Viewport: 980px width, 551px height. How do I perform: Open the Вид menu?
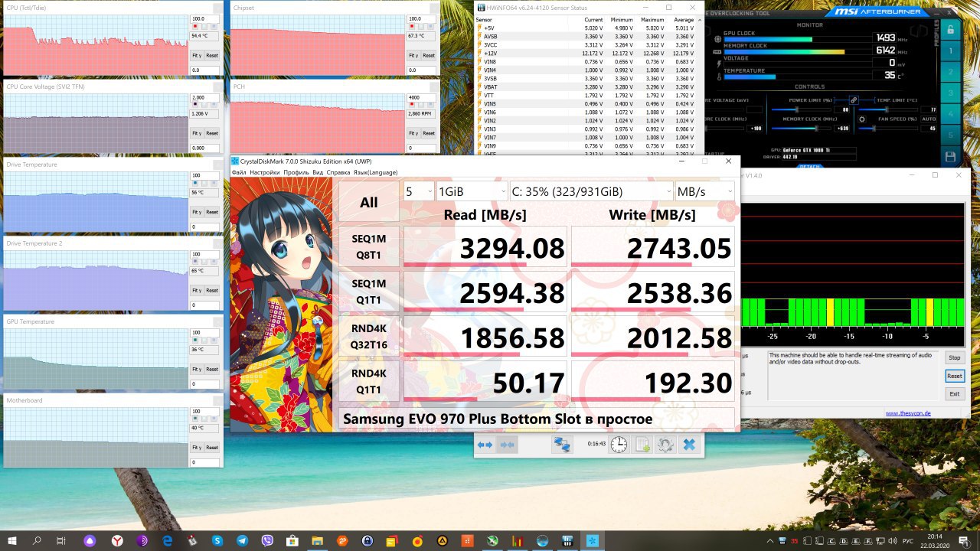318,172
